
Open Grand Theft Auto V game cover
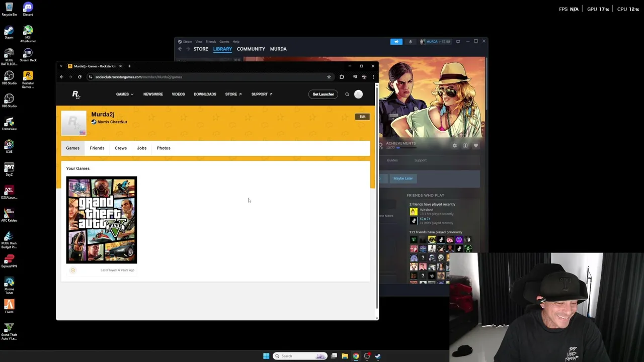102,220
